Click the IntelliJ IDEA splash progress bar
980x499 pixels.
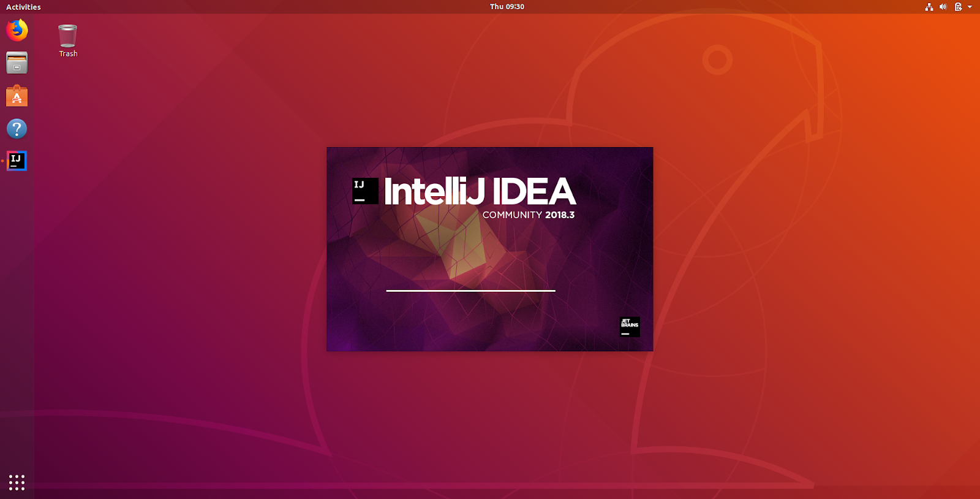coord(470,291)
